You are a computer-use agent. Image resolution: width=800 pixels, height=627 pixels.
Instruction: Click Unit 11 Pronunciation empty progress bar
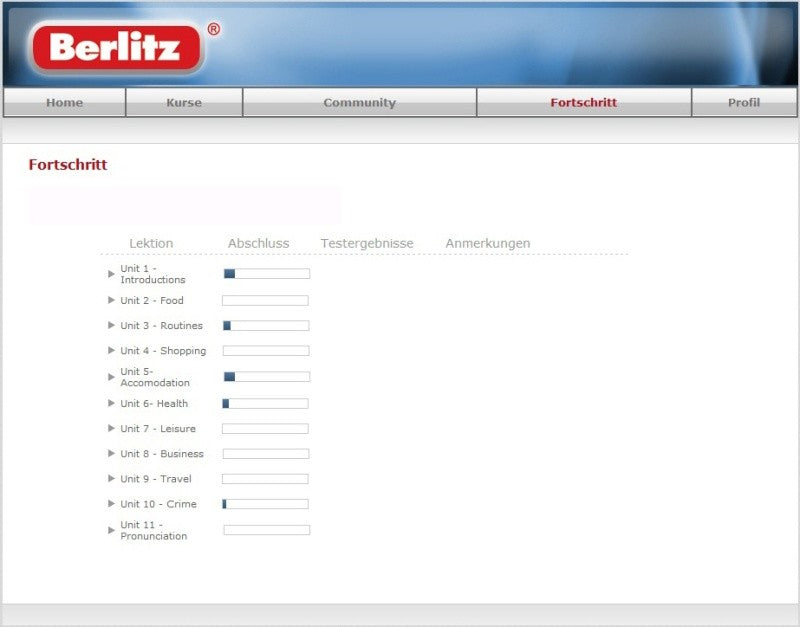pos(267,530)
